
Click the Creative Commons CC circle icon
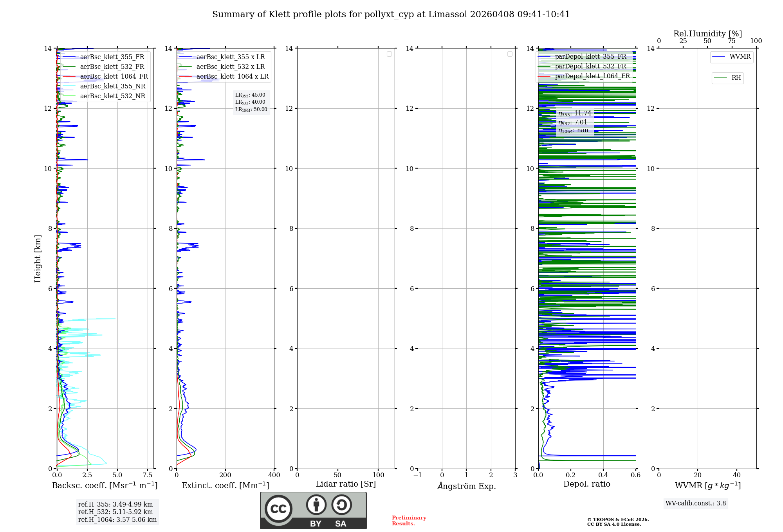click(278, 509)
